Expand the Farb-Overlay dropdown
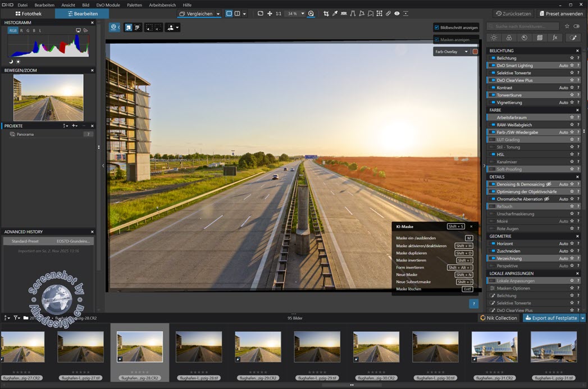 point(466,52)
